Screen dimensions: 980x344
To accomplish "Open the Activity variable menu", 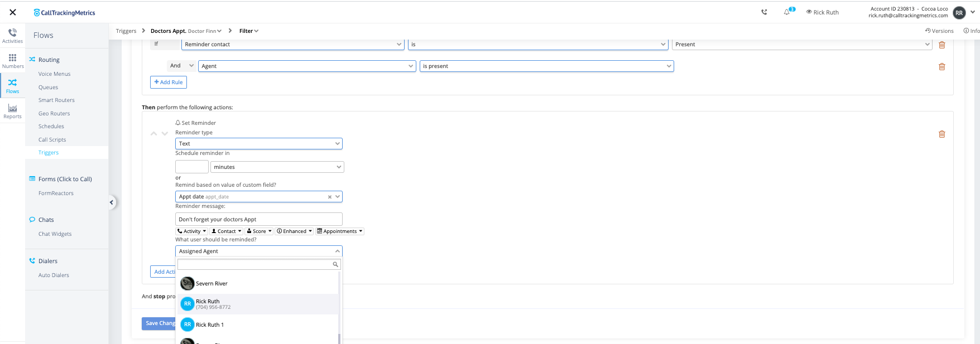I will coord(192,231).
